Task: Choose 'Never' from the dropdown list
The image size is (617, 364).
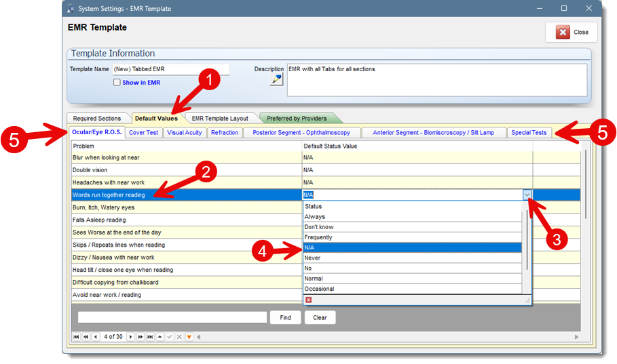Action: click(413, 258)
